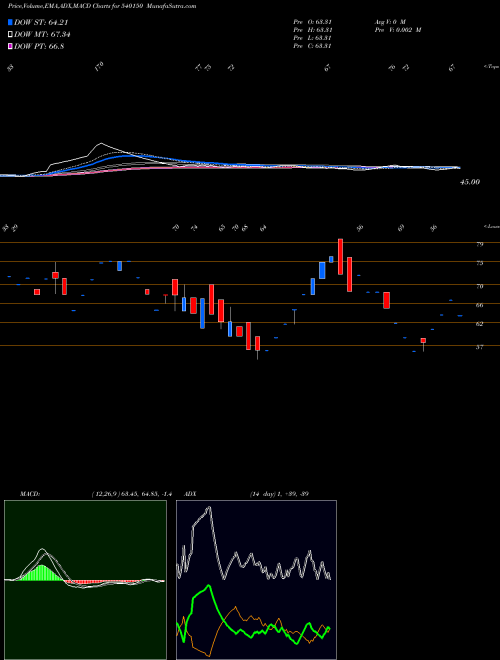This screenshot has width=500, height=660.
Task: Click the 66 price axis label
Action: (x=479, y=305)
